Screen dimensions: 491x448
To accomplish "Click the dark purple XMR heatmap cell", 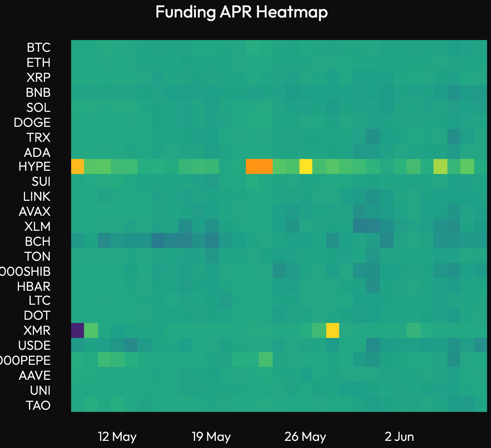I will tap(78, 330).
